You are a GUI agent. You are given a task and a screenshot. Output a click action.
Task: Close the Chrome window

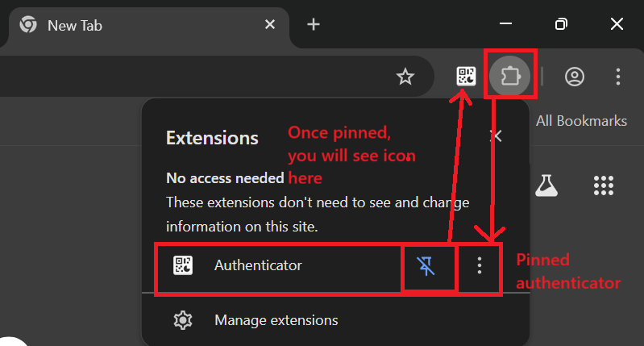click(x=617, y=24)
